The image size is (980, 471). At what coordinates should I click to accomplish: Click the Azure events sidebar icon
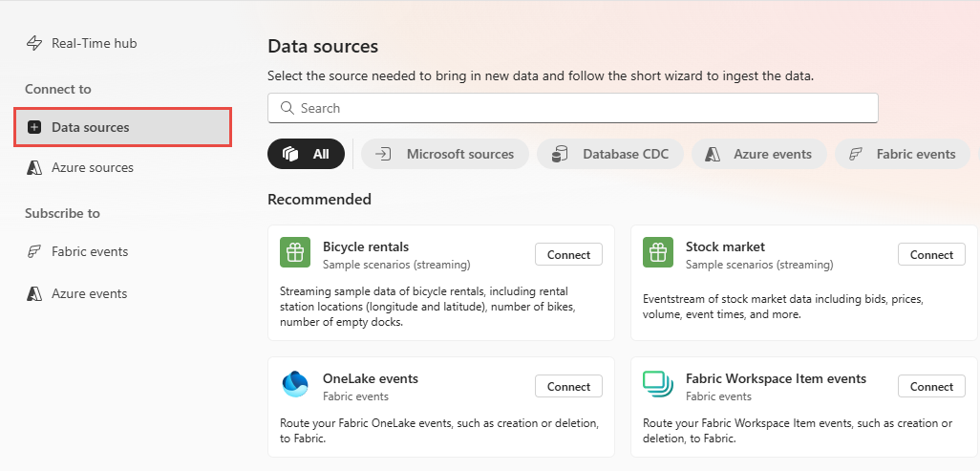(34, 293)
